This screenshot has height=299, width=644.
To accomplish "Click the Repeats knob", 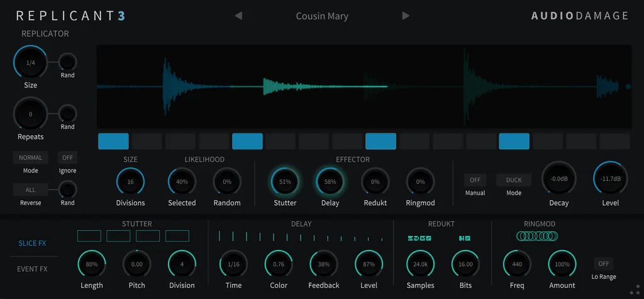I will [x=30, y=115].
